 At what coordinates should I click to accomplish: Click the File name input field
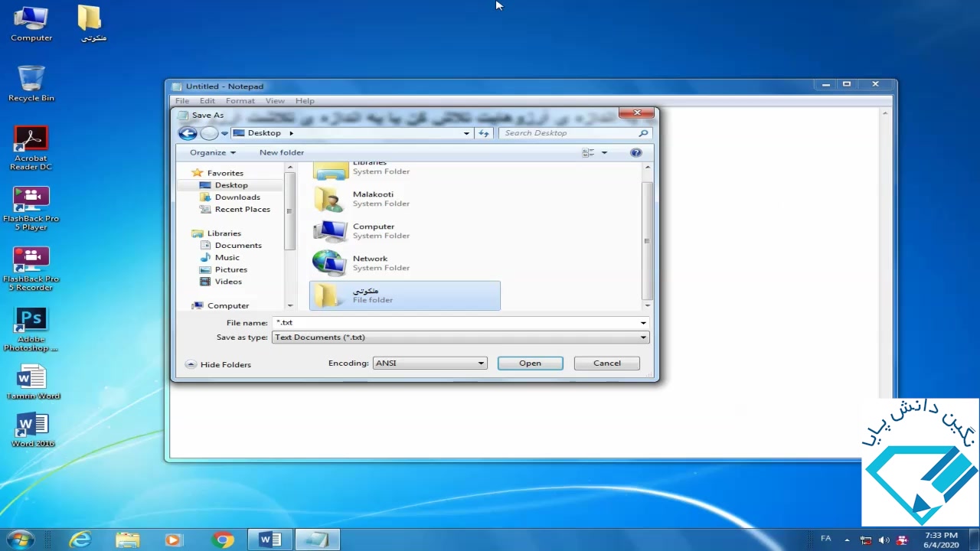[x=456, y=322]
